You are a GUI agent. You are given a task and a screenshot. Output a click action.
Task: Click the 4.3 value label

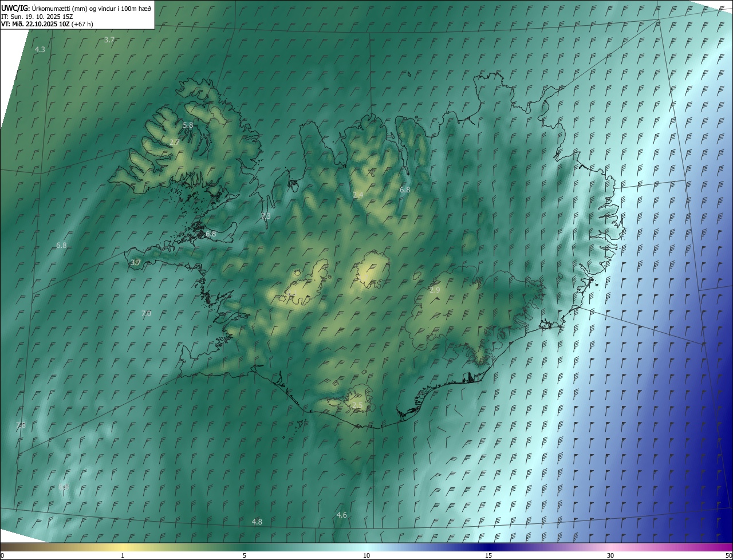click(40, 50)
